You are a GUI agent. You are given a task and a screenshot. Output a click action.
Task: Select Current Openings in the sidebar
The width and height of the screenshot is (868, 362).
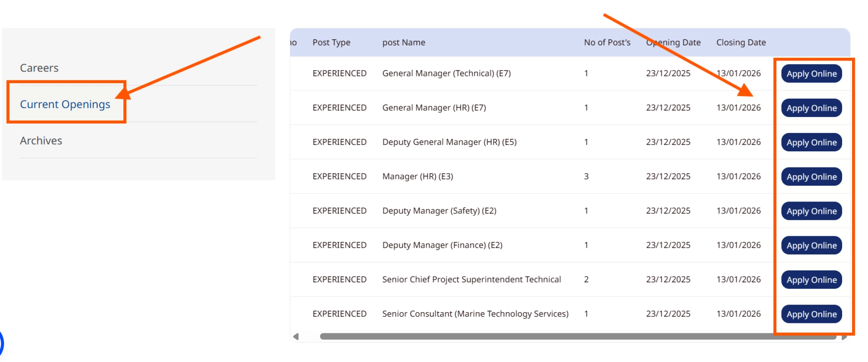65,104
